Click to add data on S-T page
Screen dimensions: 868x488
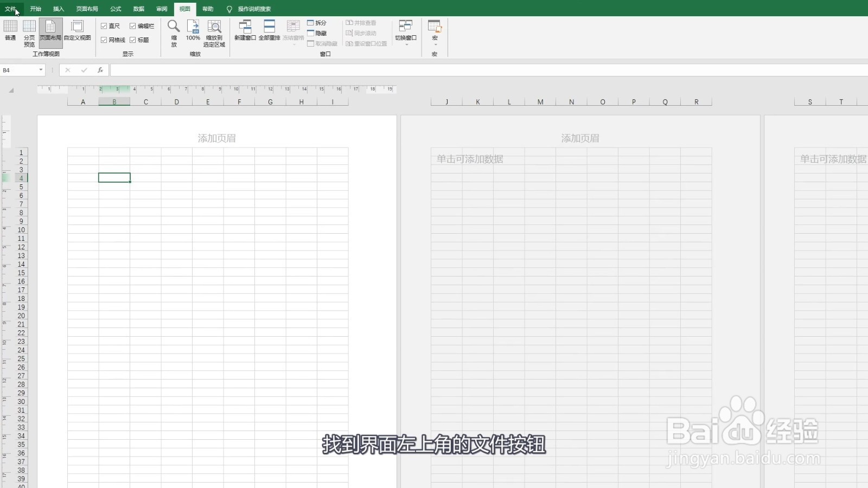[833, 159]
